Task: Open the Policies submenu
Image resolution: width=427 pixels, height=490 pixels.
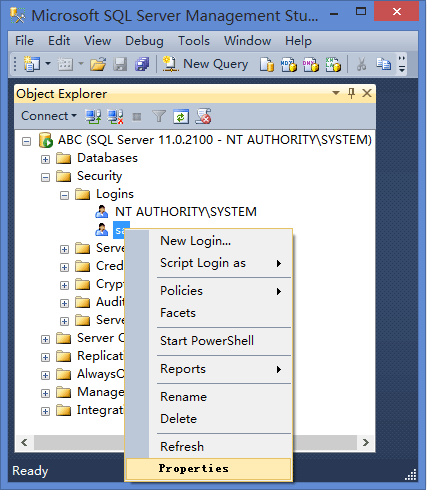Action: tap(220, 291)
